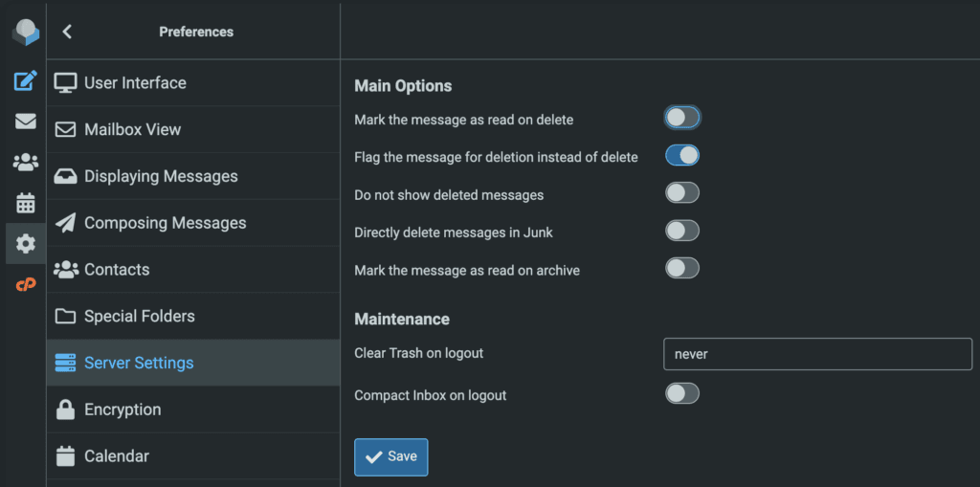The height and width of the screenshot is (487, 980).
Task: Toggle Compact Inbox on logout
Action: coord(681,394)
